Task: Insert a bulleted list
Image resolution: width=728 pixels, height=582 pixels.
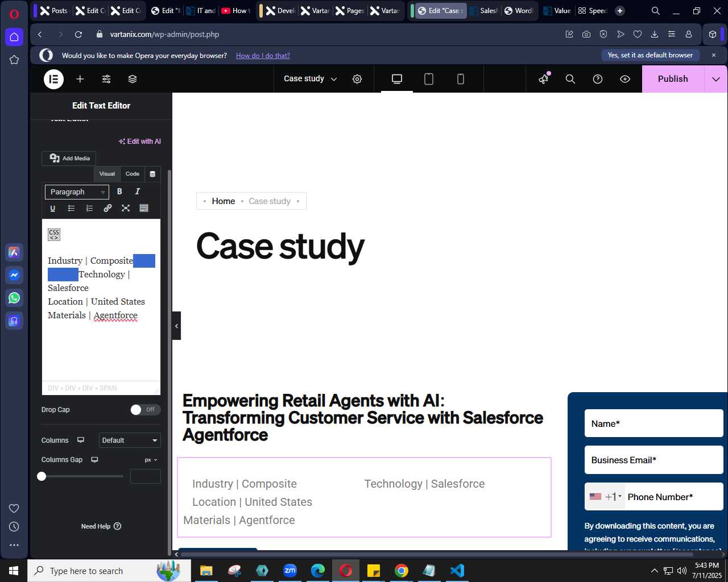Action: click(x=71, y=208)
